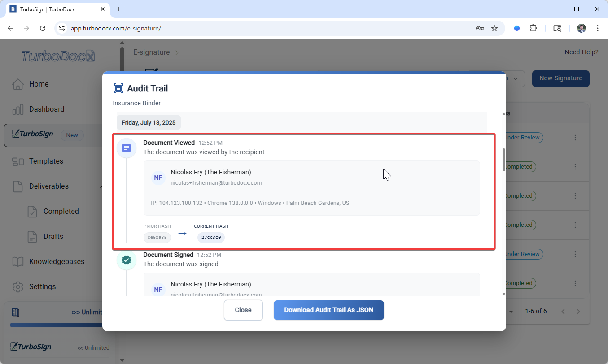608x364 pixels.
Task: Click the Audit Trail header icon
Action: point(118,88)
